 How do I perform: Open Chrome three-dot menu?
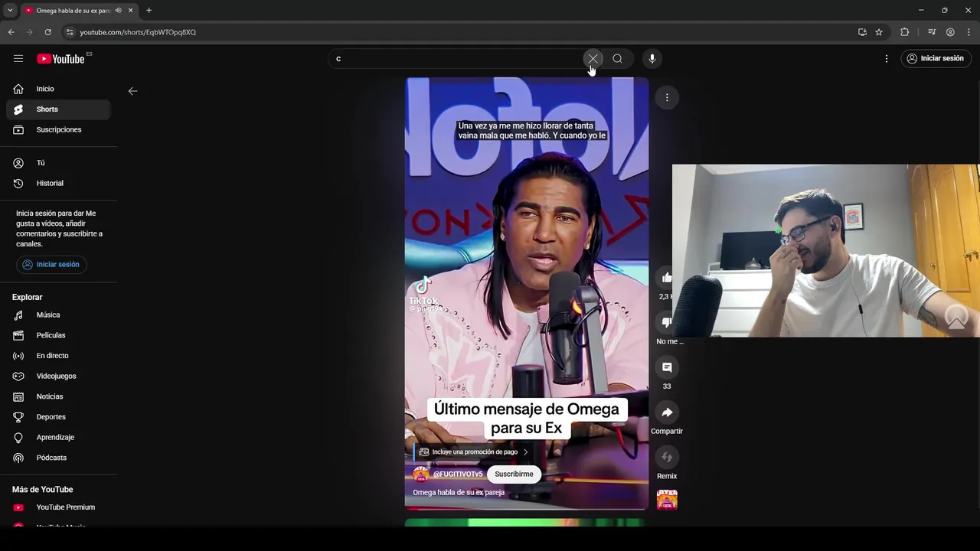(969, 32)
